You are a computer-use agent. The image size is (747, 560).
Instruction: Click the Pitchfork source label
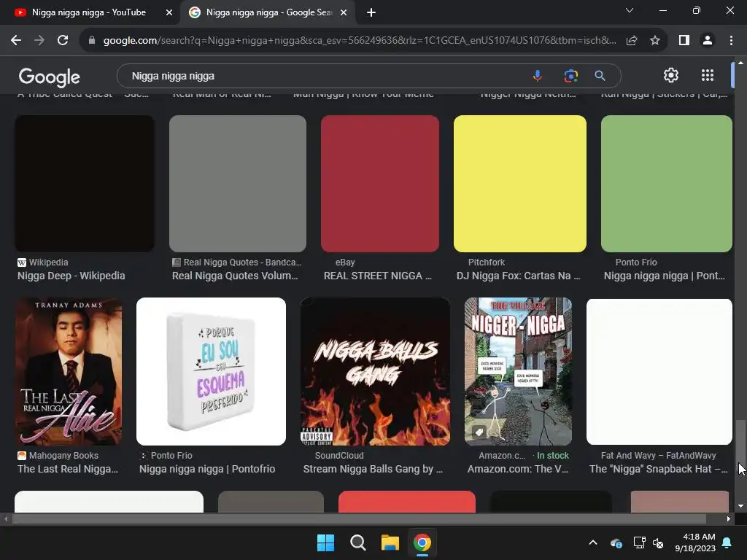[487, 262]
